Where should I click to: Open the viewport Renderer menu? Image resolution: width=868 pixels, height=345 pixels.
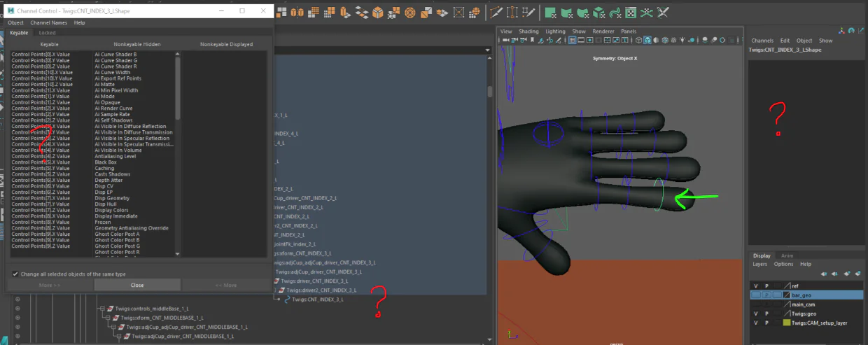pyautogui.click(x=603, y=31)
